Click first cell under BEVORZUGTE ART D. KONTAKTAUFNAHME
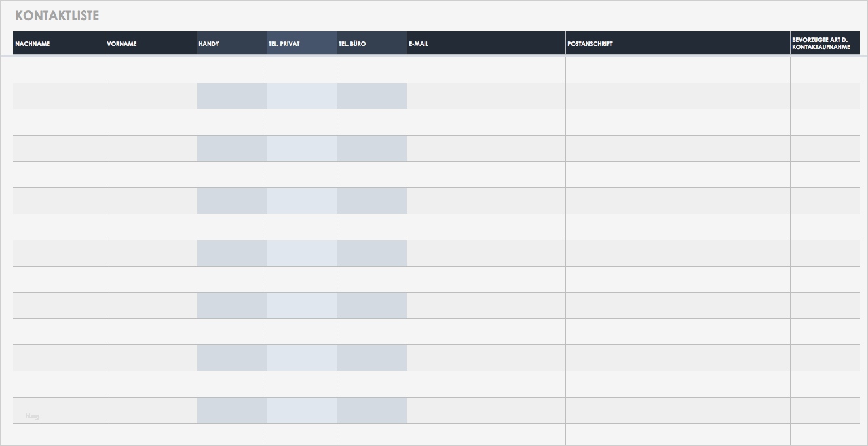This screenshot has height=446, width=868. [825, 70]
